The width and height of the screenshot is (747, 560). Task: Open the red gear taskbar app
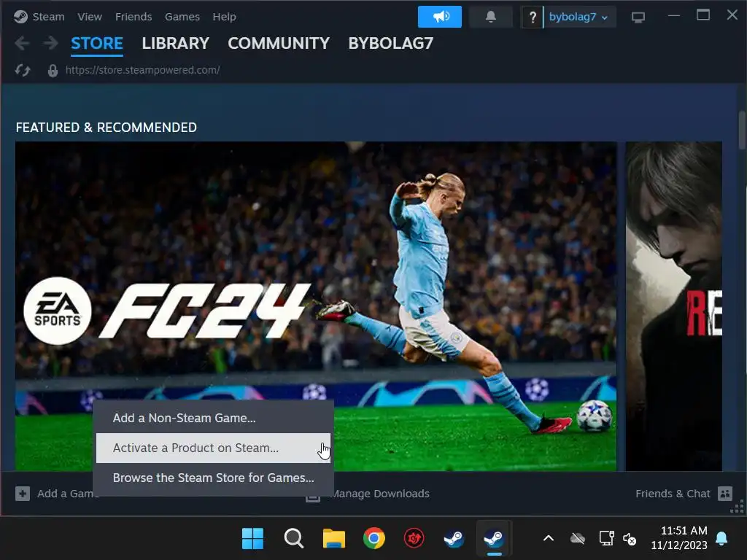tap(414, 539)
